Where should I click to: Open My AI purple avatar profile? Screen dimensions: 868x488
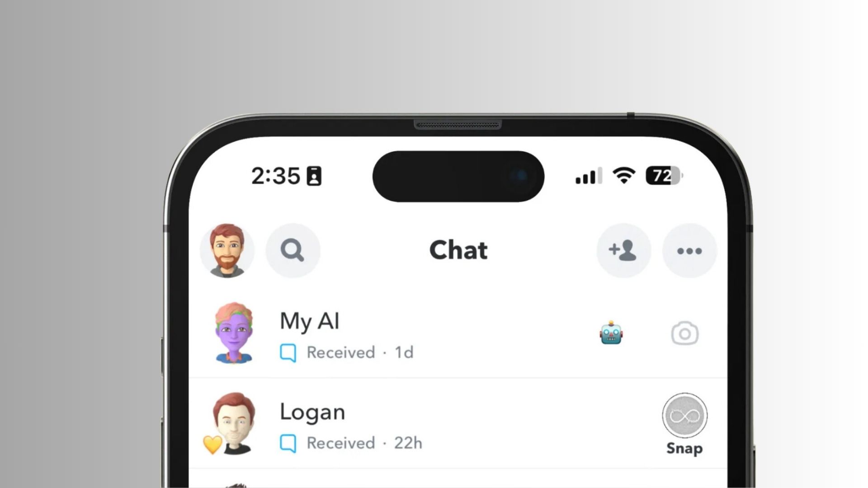coord(233,333)
